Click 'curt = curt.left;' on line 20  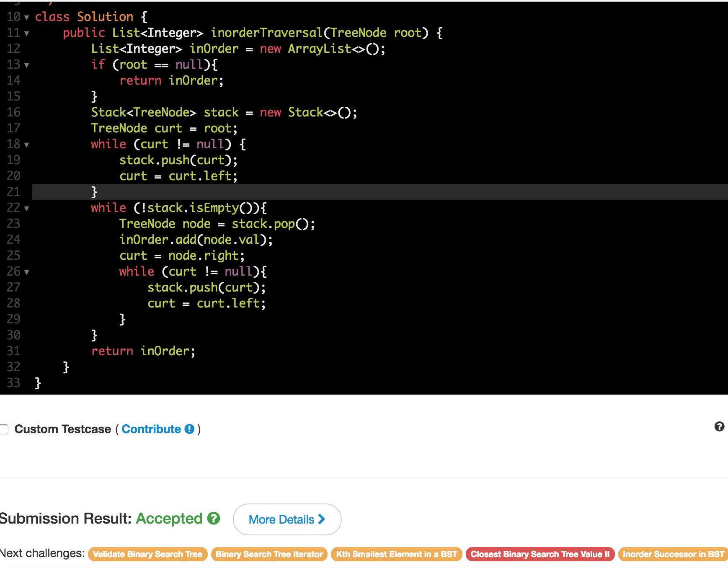178,176
